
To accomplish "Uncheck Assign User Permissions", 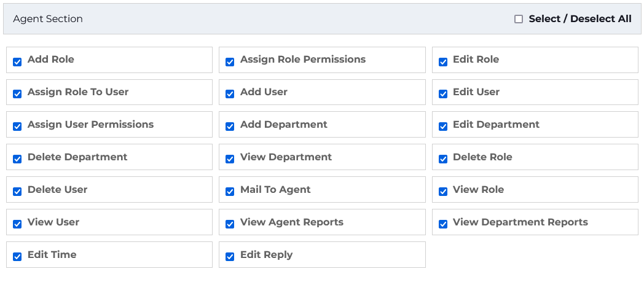I will point(17,127).
